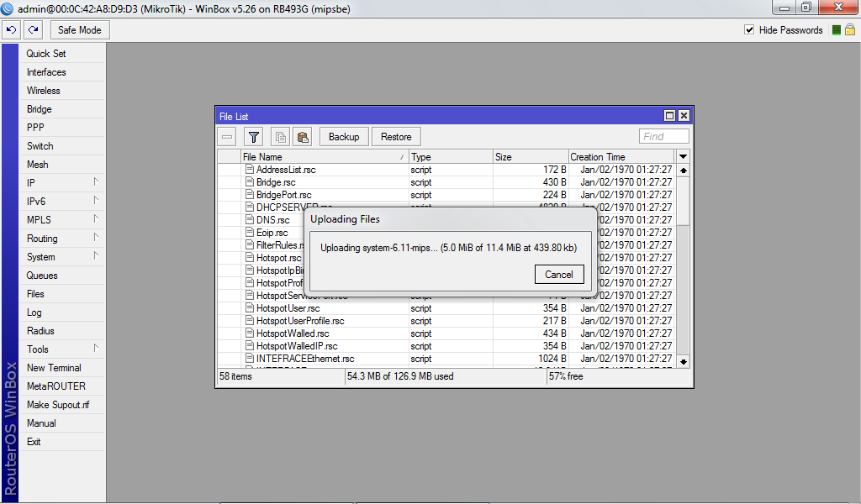
Task: Open the Bridge menu
Action: [x=61, y=109]
